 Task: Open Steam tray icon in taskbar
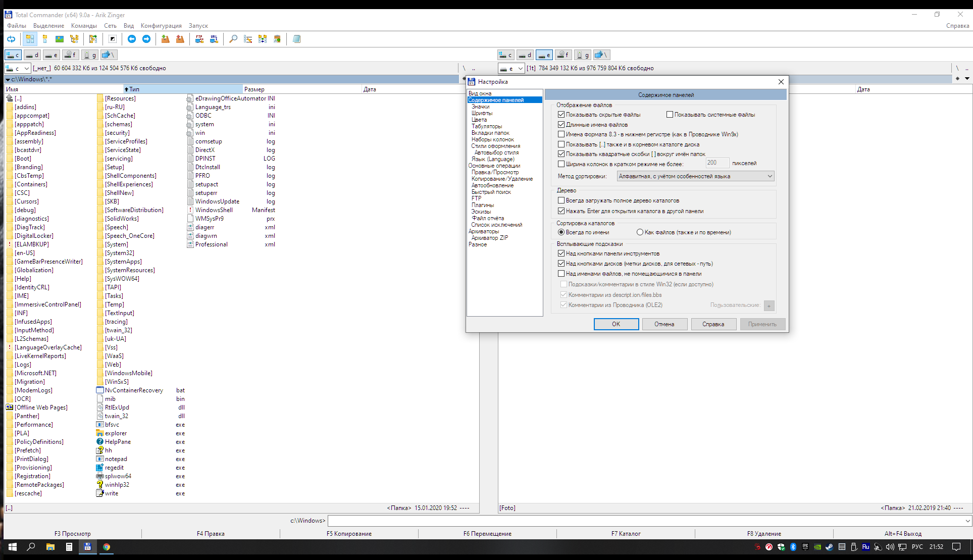click(830, 547)
